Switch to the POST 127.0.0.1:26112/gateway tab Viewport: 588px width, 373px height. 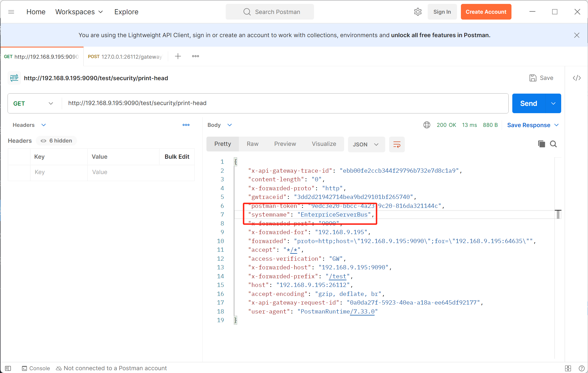point(125,57)
